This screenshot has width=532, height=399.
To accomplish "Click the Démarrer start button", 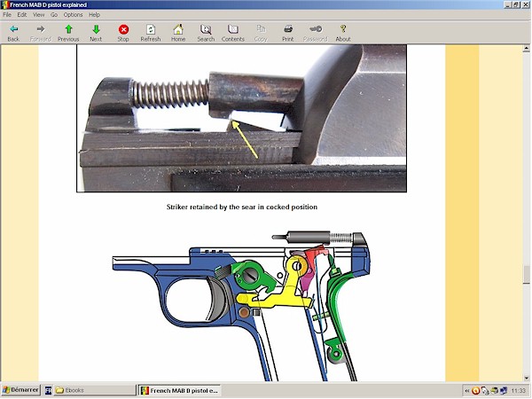I will 20,390.
